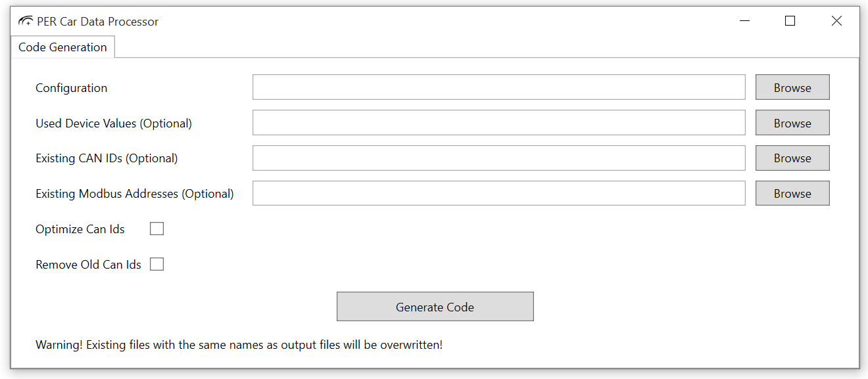
Task: Minimize the PER Car Data Processor window
Action: (744, 21)
